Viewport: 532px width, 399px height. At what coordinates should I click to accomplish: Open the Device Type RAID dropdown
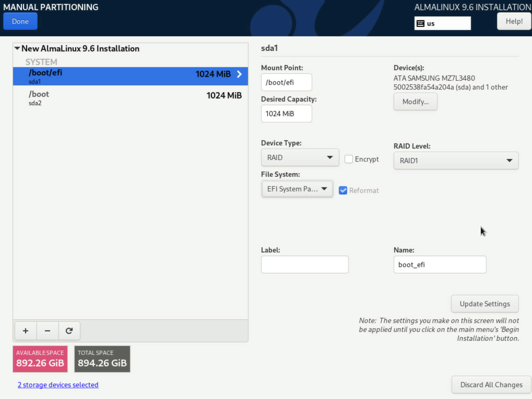point(300,157)
